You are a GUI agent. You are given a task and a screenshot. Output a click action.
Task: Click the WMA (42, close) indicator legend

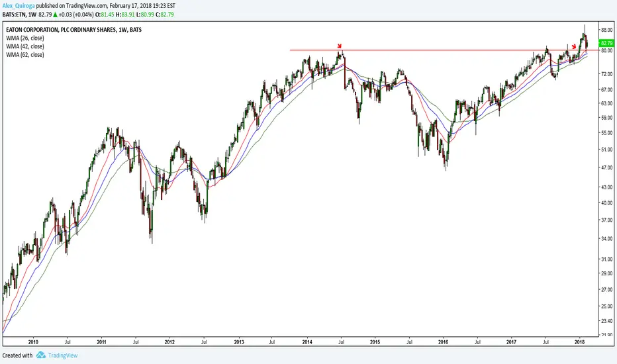pos(25,46)
